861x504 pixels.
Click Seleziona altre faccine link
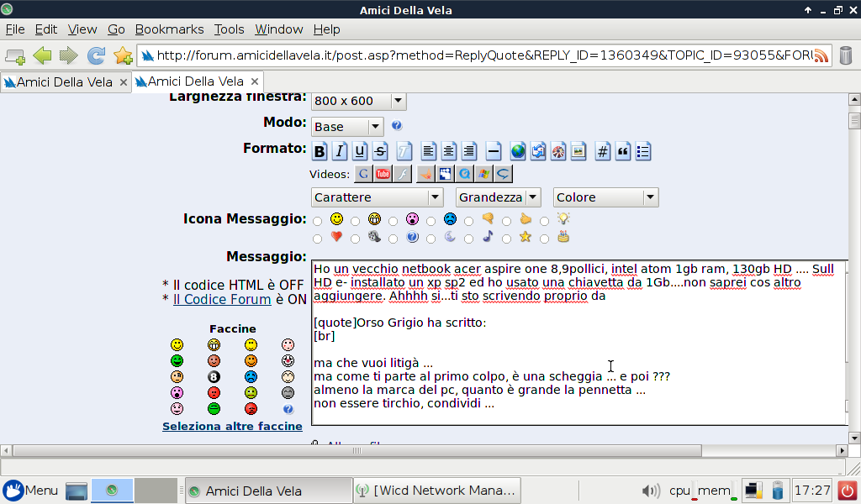tap(232, 426)
